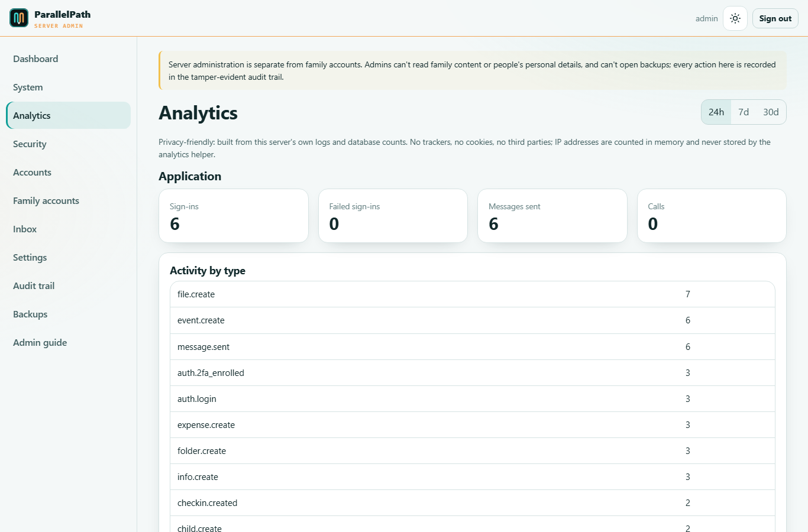808x532 pixels.
Task: Go to the Inbox page
Action: [x=68, y=229]
